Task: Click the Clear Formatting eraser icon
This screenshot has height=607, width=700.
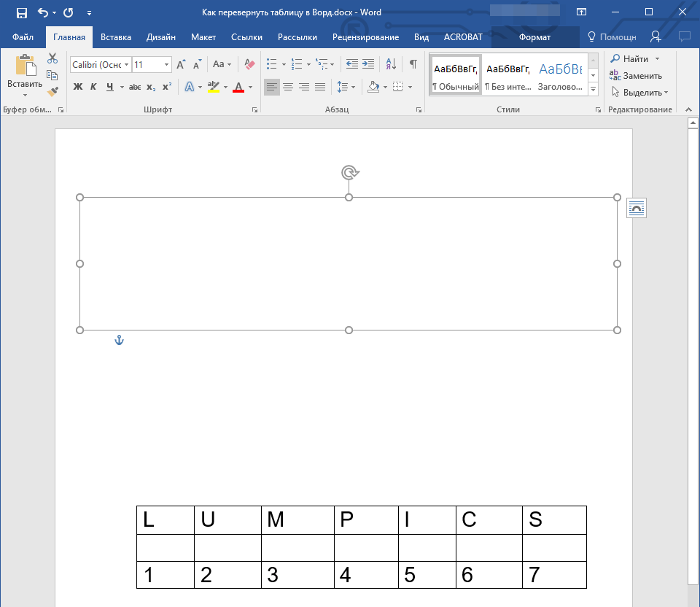Action: pos(250,64)
